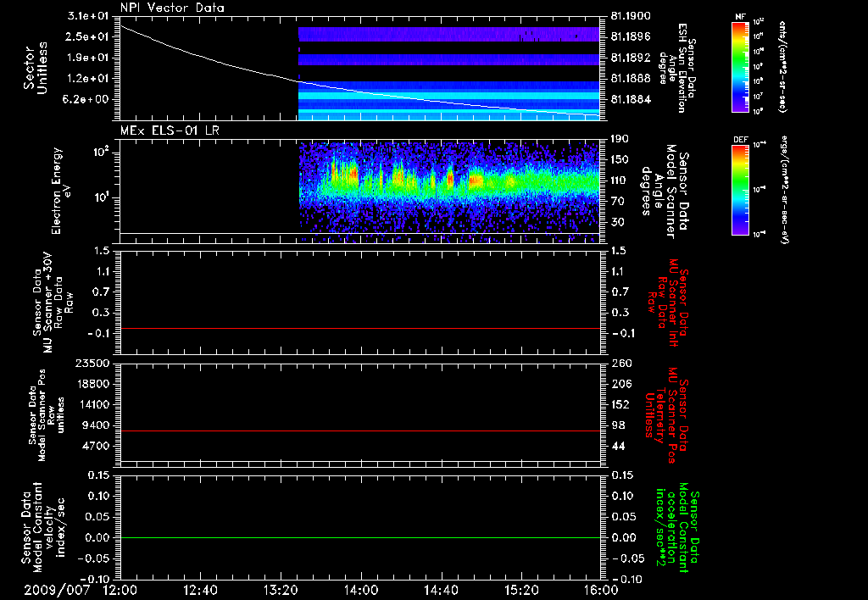Click the 'NF' label above the color bar
The image size is (868, 600).
(x=741, y=17)
